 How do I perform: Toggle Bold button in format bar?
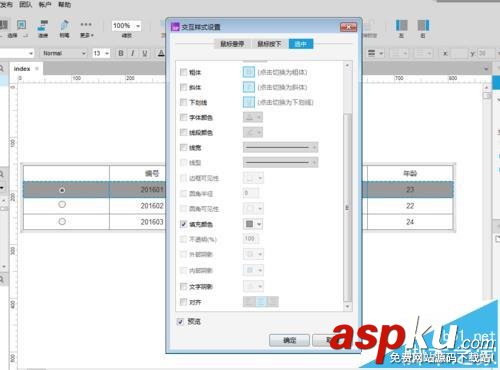121,53
